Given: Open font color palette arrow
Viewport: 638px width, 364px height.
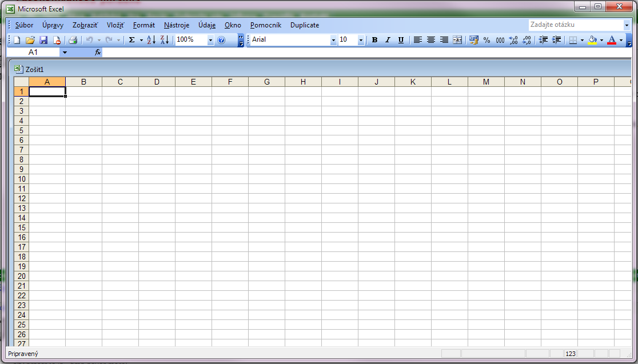Looking at the screenshot, I should 621,40.
